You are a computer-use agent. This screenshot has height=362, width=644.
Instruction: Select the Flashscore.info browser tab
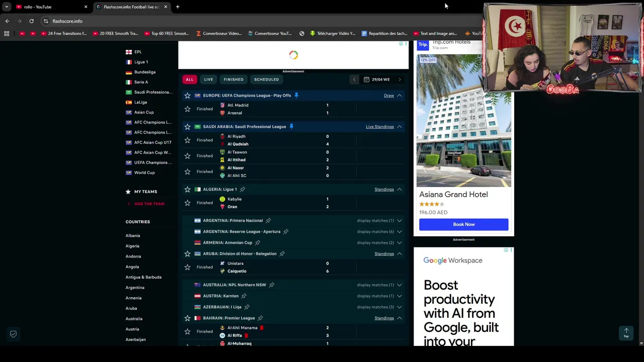[x=132, y=7]
